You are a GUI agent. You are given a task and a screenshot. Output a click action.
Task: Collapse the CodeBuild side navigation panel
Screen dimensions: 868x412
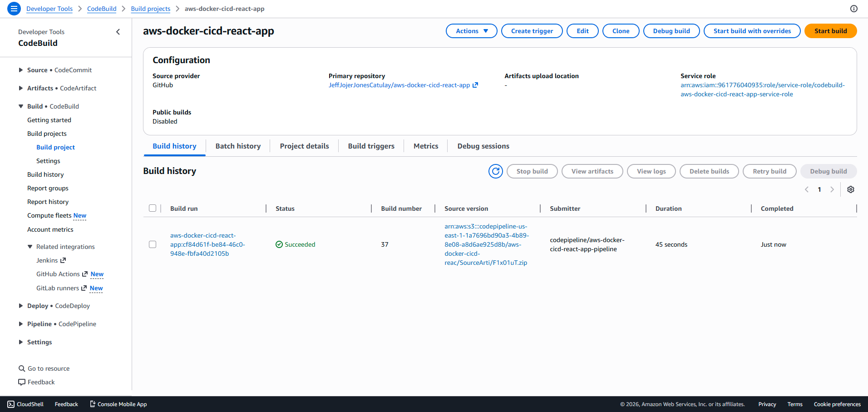118,32
